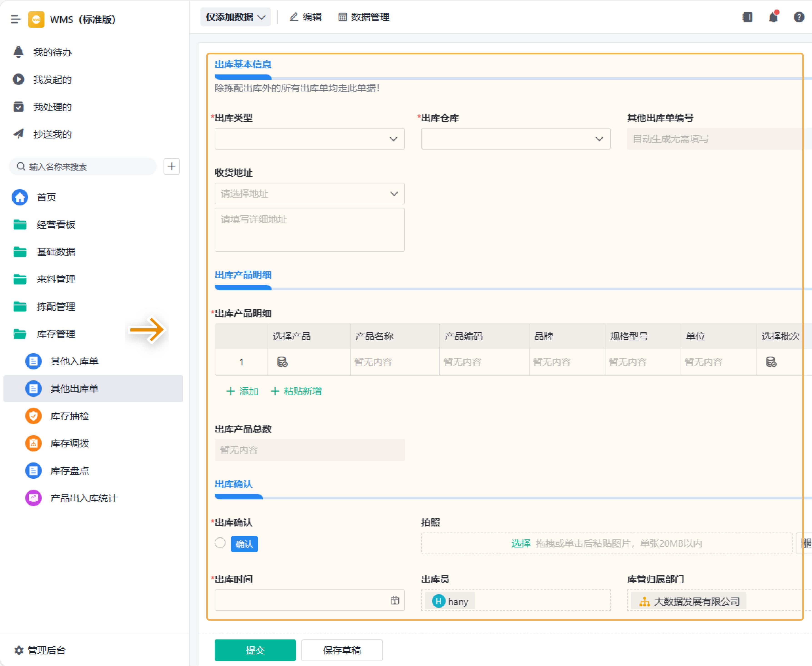Click the help question mark icon
Screen dimensions: 812x666
[799, 17]
